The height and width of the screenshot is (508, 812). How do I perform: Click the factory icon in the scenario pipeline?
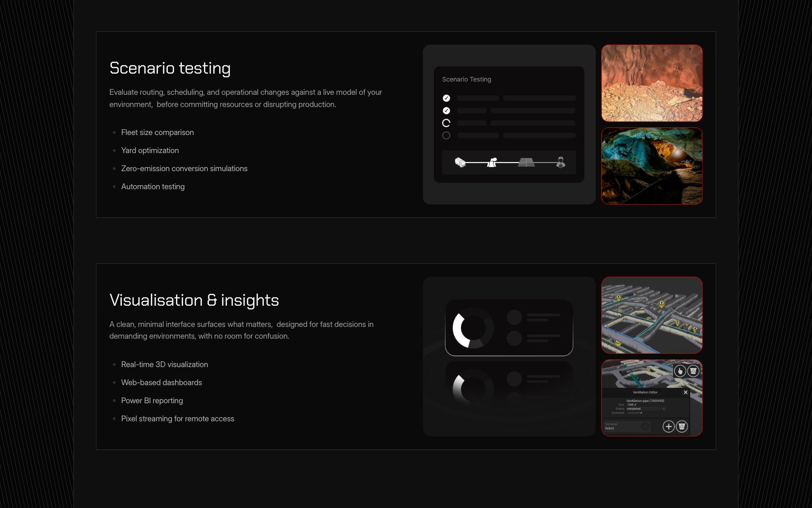(x=492, y=162)
